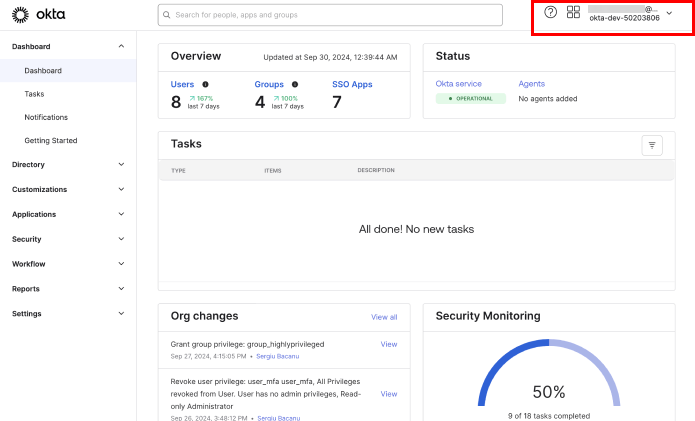Viewport: 695px width, 421px height.
Task: Click View all in Org changes
Action: [x=384, y=317]
